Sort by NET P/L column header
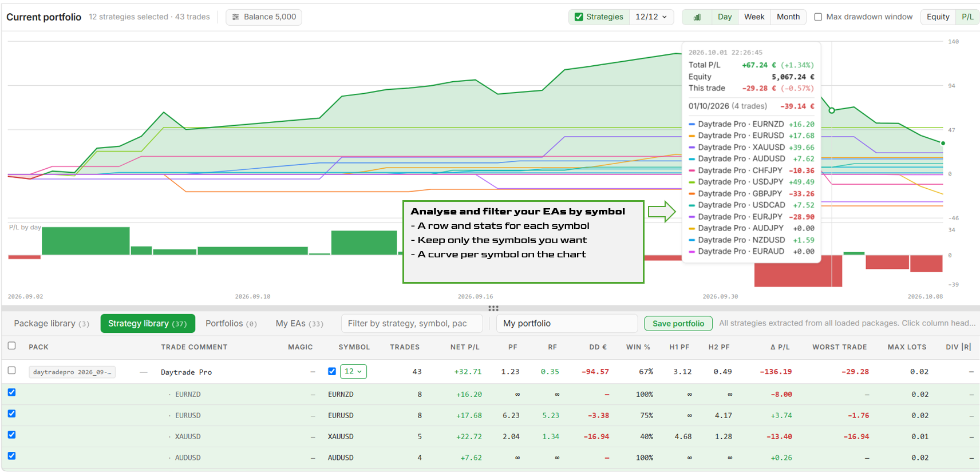The width and height of the screenshot is (980, 473). tap(465, 347)
